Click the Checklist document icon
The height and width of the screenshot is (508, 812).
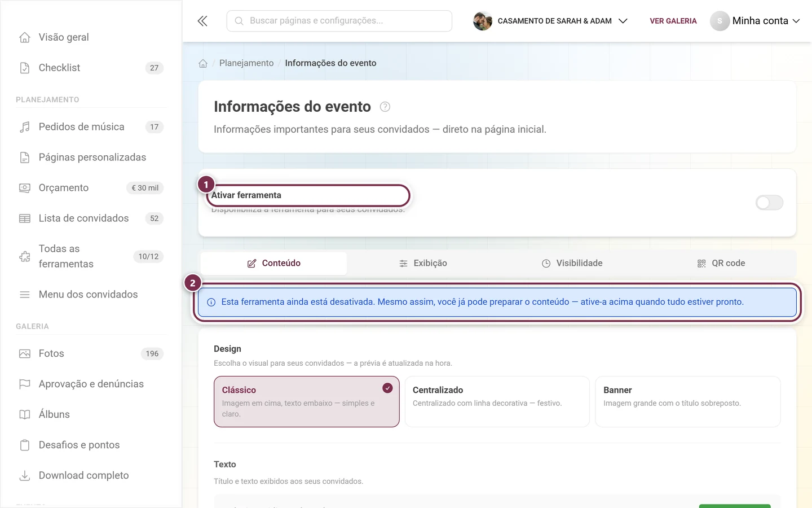coord(25,68)
